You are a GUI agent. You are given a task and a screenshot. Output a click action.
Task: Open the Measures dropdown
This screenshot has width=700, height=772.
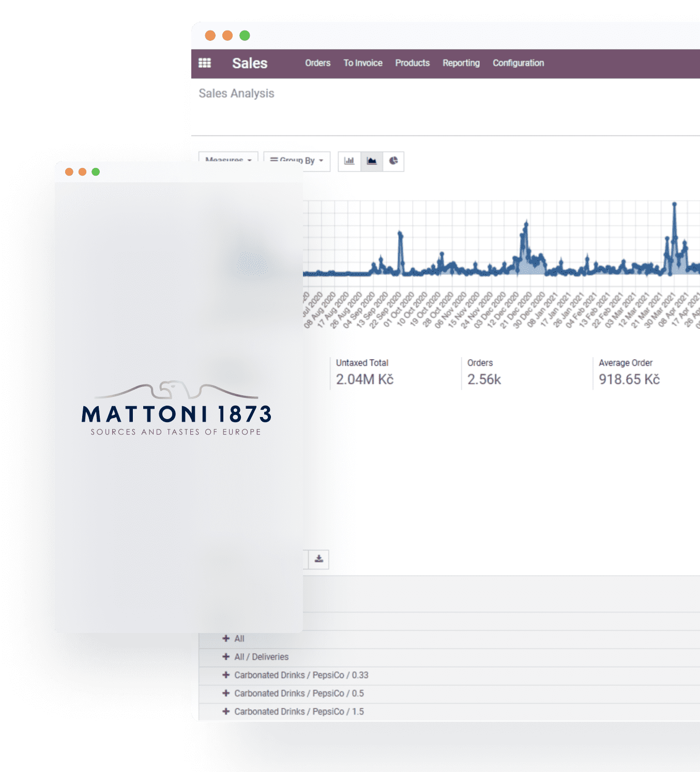click(227, 161)
